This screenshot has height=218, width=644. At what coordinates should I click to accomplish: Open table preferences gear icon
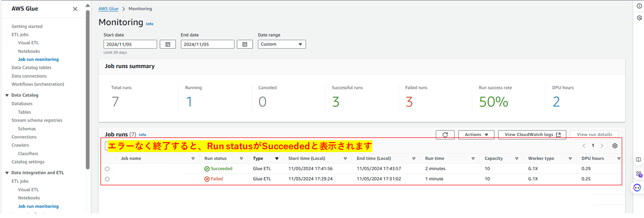click(615, 146)
